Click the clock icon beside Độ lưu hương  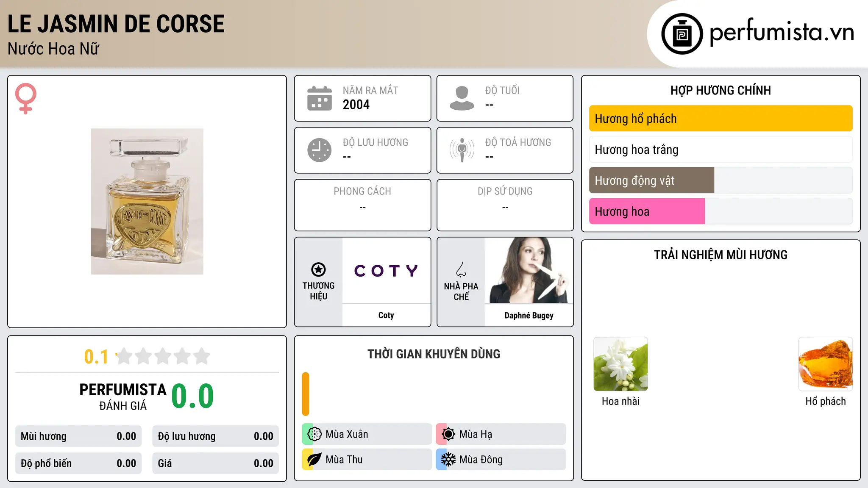tap(320, 150)
